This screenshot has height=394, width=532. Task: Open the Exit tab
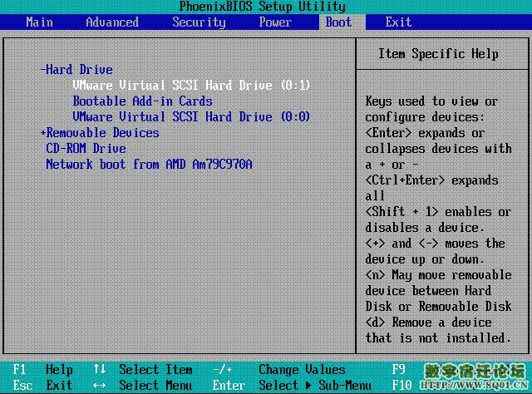398,22
